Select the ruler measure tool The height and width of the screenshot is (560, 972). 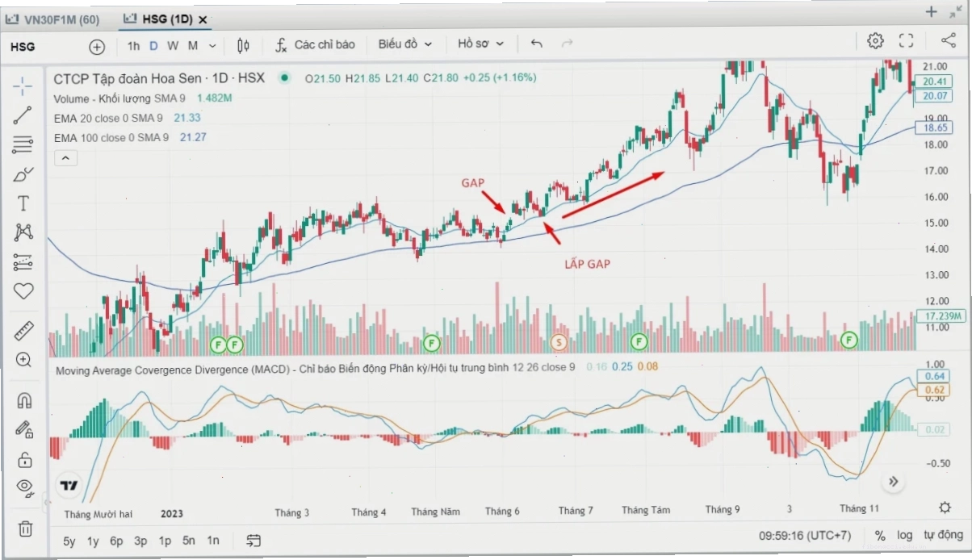[x=23, y=331]
